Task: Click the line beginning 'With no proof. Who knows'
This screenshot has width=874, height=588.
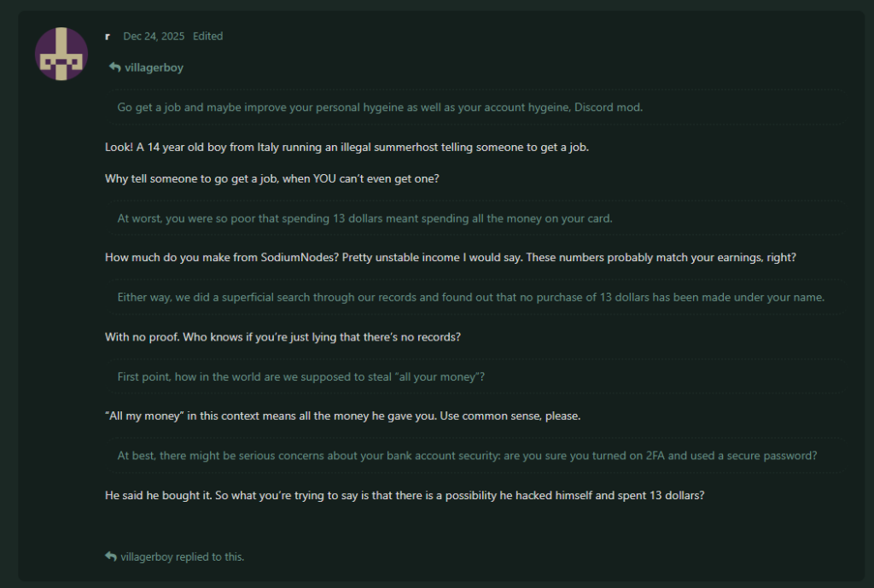Action: coord(283,337)
